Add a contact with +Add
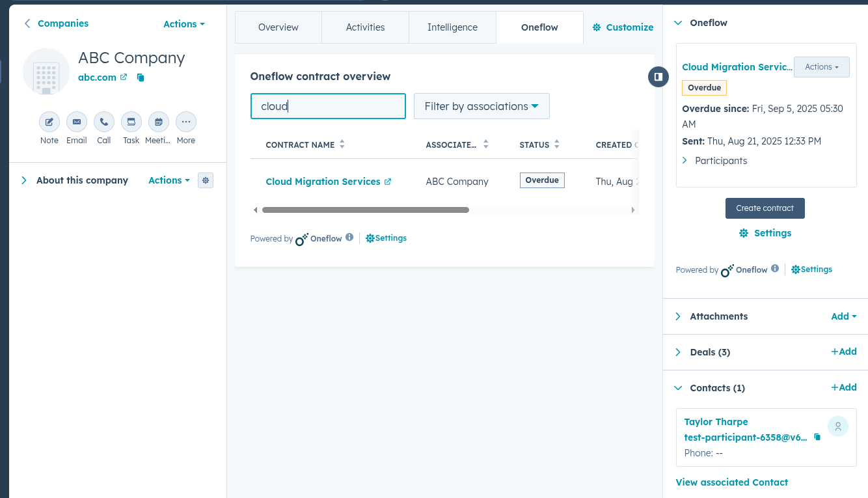This screenshot has height=498, width=868. 844,387
